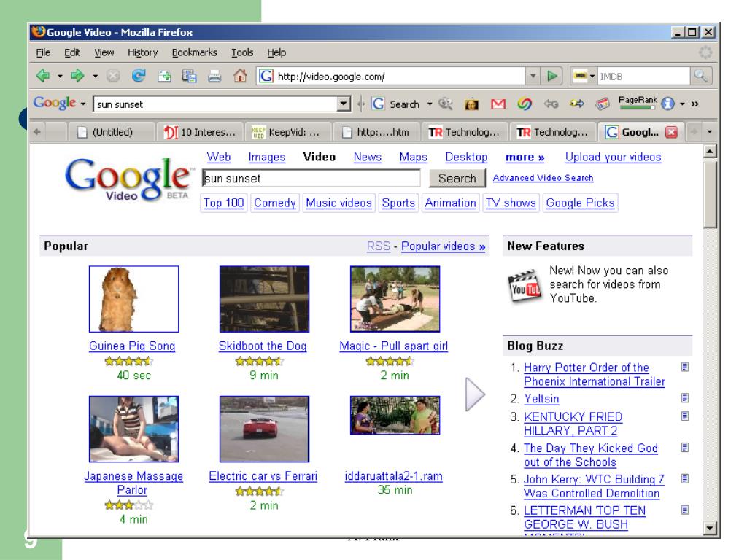
Task: Print the page using the printer icon
Action: pyautogui.click(x=214, y=76)
